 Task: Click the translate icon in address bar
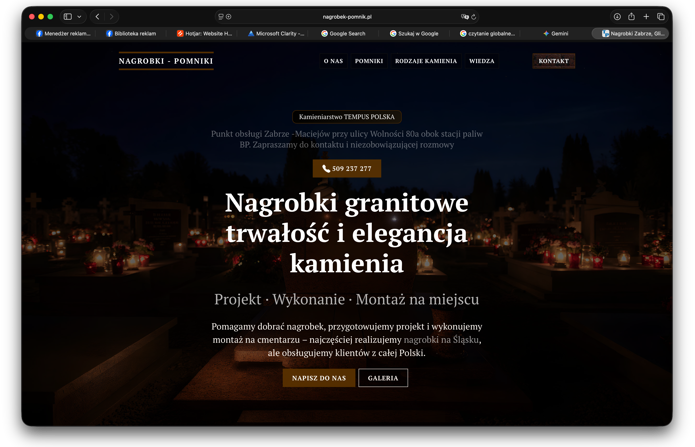pyautogui.click(x=465, y=17)
